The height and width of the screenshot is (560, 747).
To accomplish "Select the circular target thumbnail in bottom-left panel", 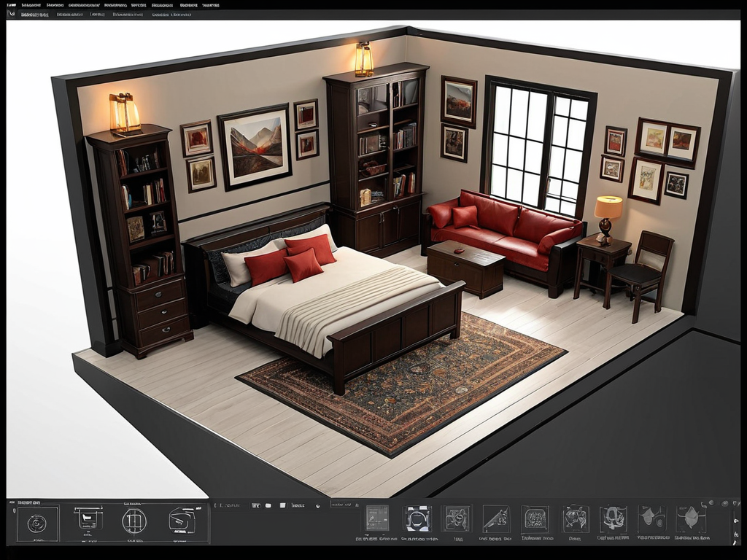I will [x=37, y=523].
